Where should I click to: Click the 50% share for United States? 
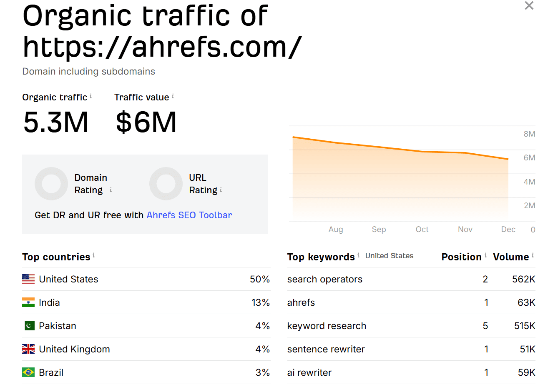pyautogui.click(x=260, y=279)
